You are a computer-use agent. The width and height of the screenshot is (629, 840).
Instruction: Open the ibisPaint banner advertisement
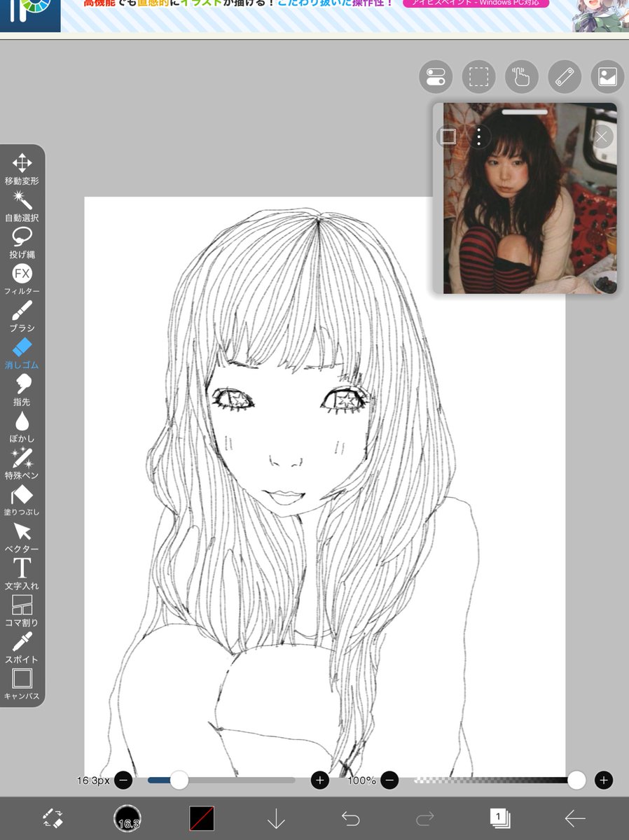[x=314, y=15]
